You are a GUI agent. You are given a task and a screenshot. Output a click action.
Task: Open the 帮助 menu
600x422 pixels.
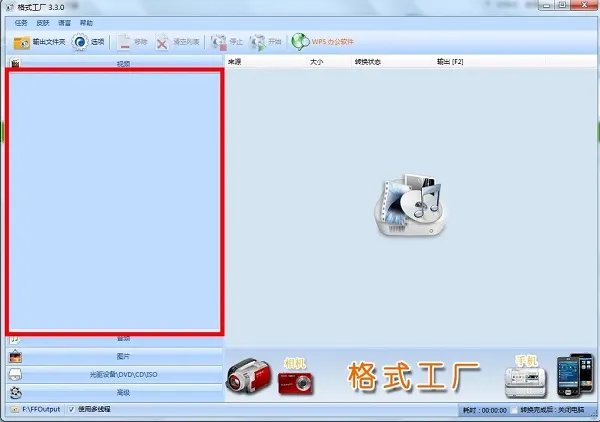[x=86, y=23]
